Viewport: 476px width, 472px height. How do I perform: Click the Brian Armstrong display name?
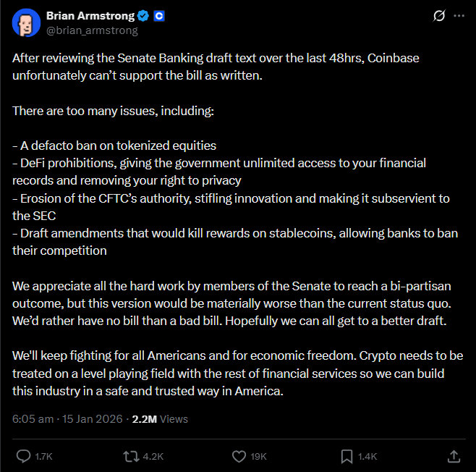pyautogui.click(x=88, y=15)
